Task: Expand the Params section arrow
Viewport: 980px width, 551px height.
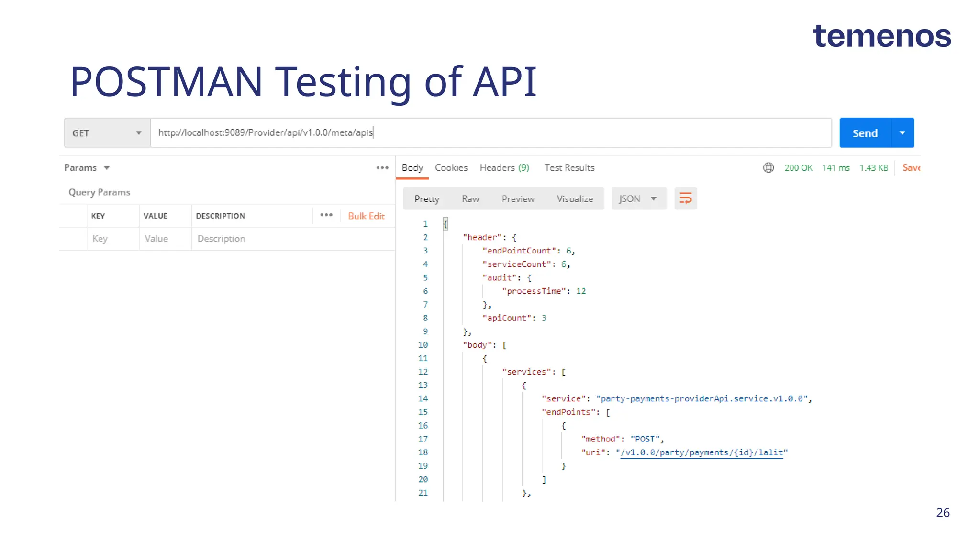Action: pyautogui.click(x=107, y=168)
